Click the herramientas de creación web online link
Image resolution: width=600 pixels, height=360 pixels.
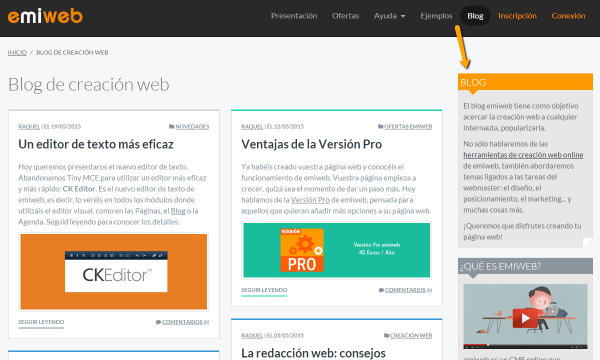523,155
